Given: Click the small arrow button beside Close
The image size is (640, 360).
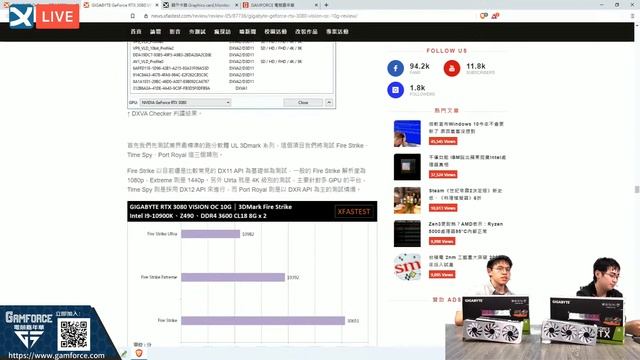Looking at the screenshot, I should [329, 102].
